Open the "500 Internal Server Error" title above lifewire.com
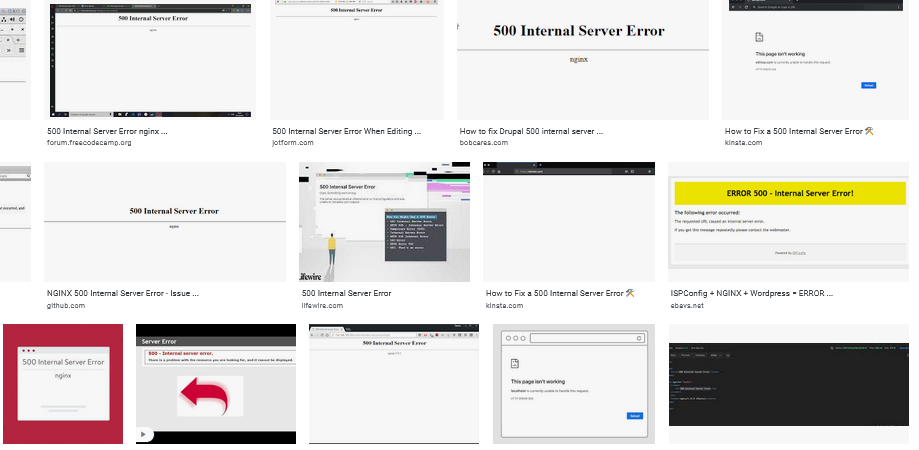 coord(346,293)
